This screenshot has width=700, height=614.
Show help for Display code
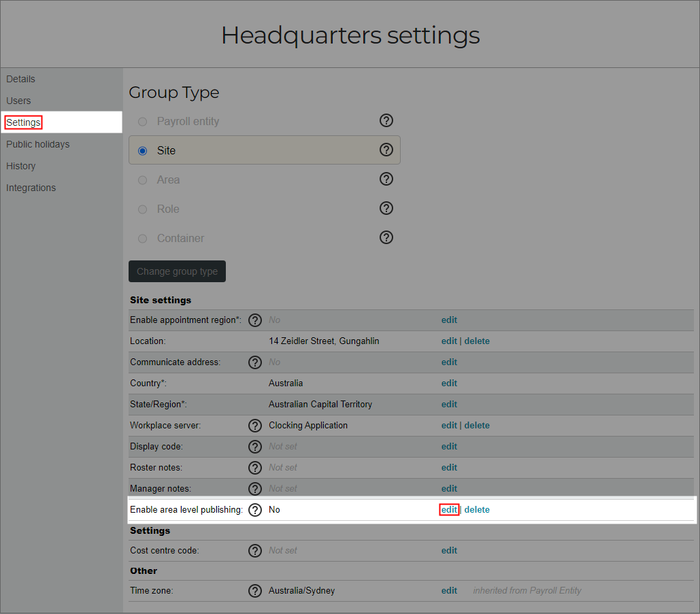tap(255, 447)
